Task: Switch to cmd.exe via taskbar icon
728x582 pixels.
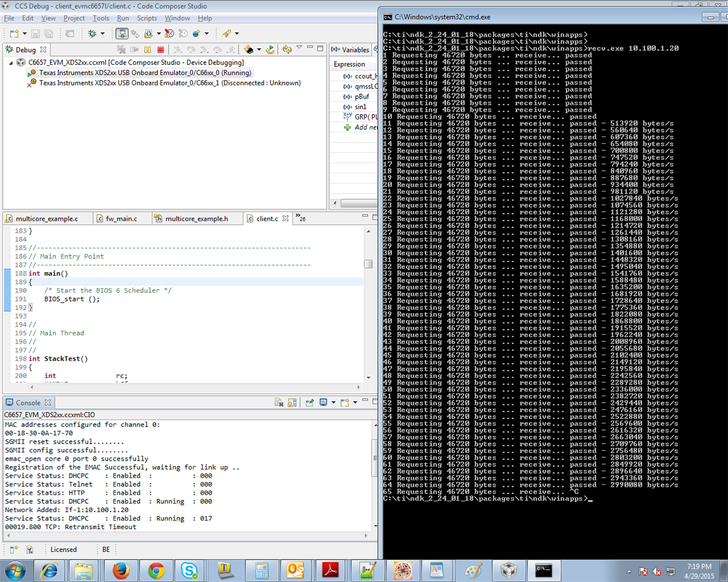Action: tap(543, 570)
